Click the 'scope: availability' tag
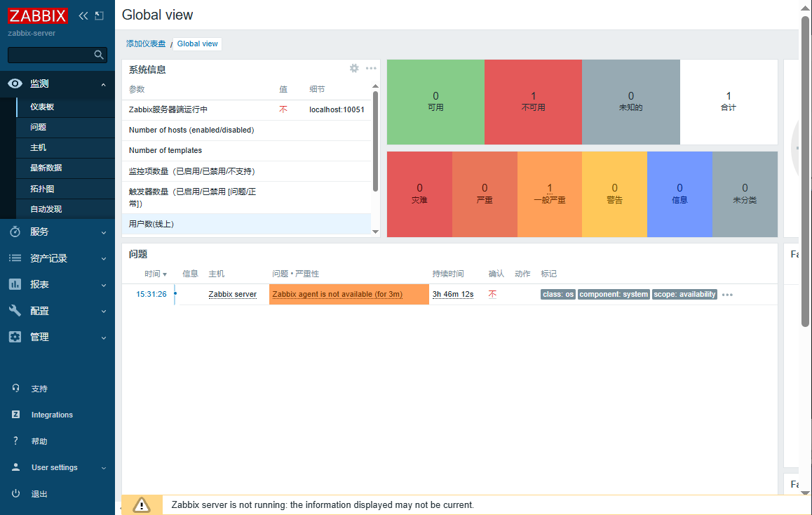 point(684,294)
